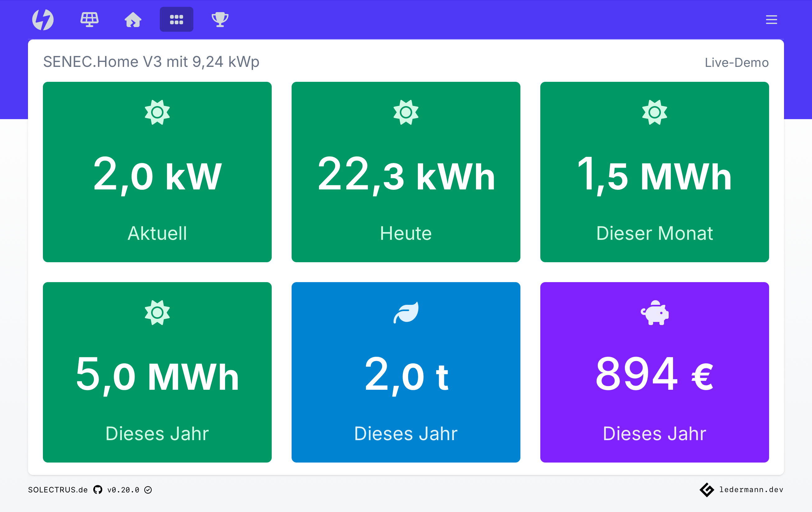The image size is (812, 512).
Task: Click the sun icon in Aktuell tile
Action: 157,112
